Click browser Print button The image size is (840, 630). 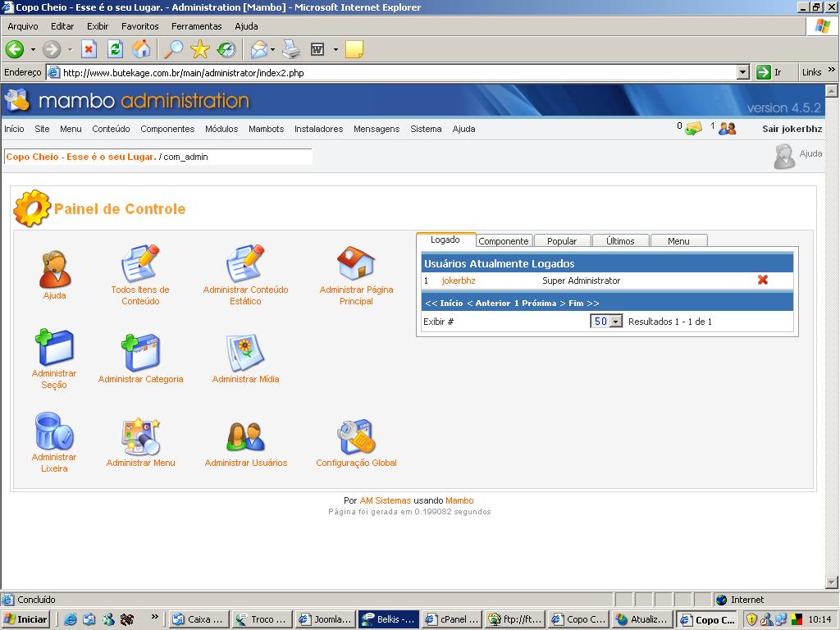click(x=291, y=49)
